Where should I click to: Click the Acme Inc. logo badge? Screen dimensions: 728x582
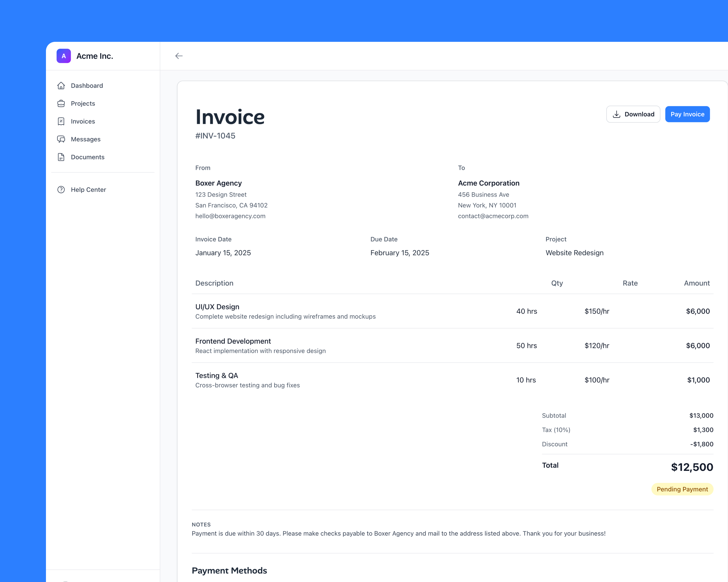click(64, 56)
